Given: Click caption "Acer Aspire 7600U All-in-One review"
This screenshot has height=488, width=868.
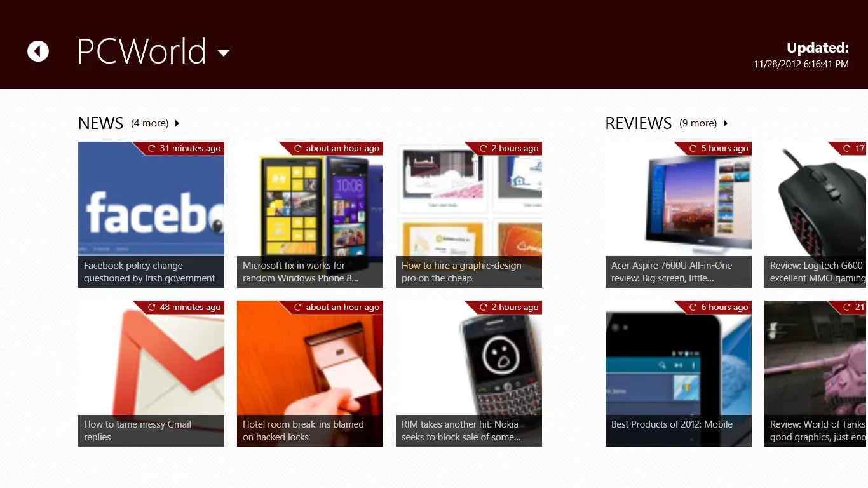Looking at the screenshot, I should tap(672, 272).
